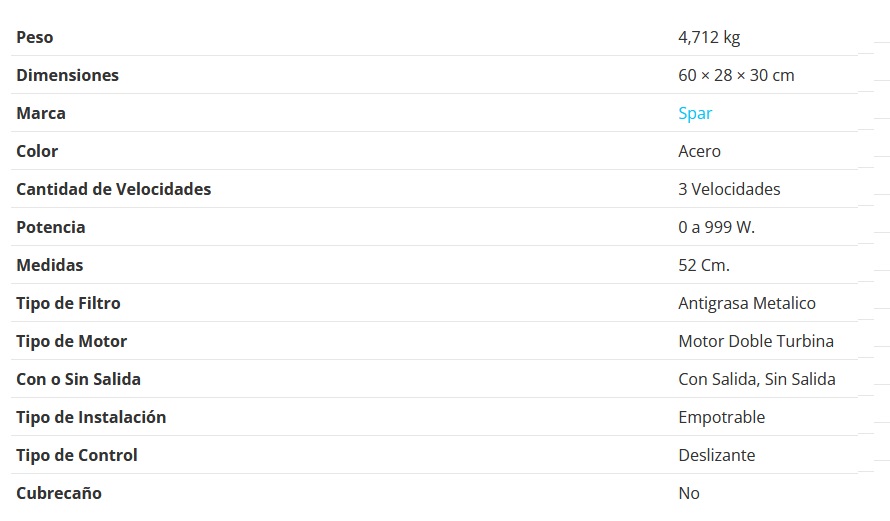Select the 60 × 28 × 30 cm value

(736, 75)
